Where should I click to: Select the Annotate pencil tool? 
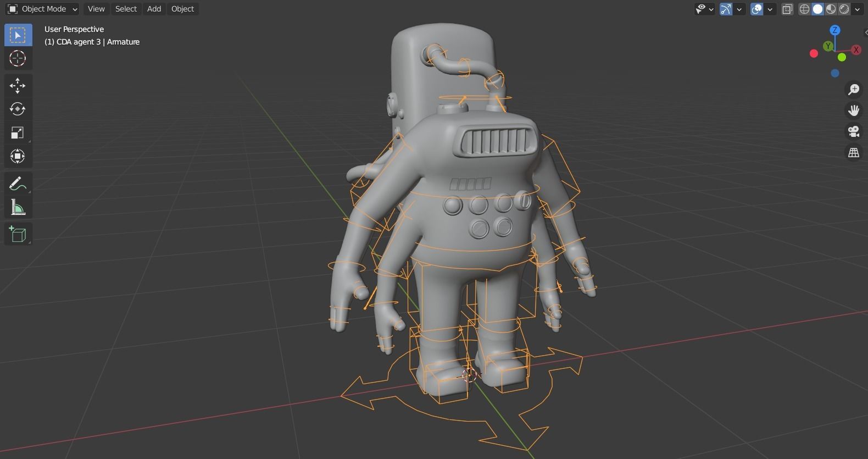click(x=18, y=184)
